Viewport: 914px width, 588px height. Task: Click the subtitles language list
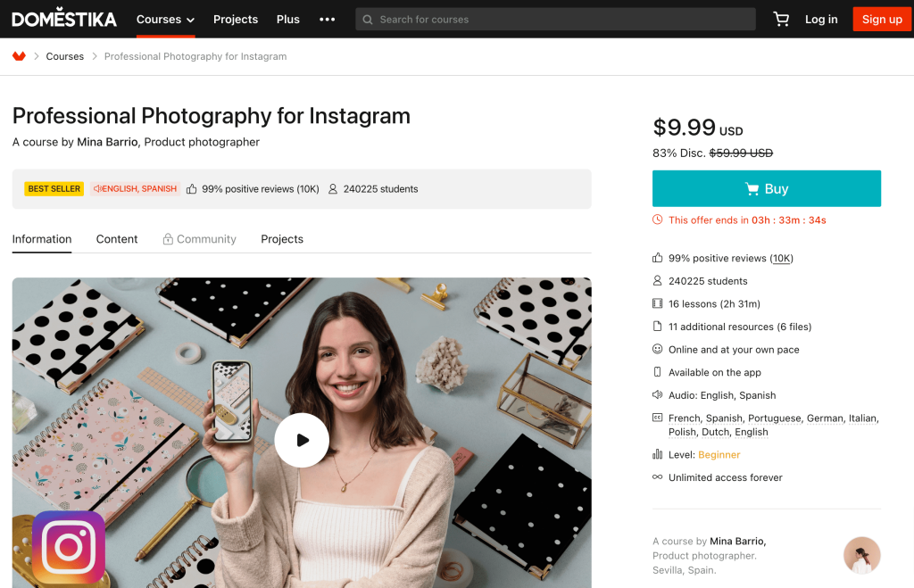point(774,425)
